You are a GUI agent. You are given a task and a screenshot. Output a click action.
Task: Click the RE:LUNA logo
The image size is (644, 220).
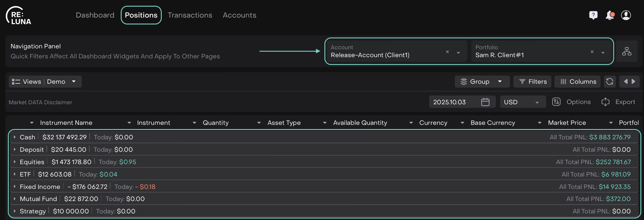click(x=19, y=16)
